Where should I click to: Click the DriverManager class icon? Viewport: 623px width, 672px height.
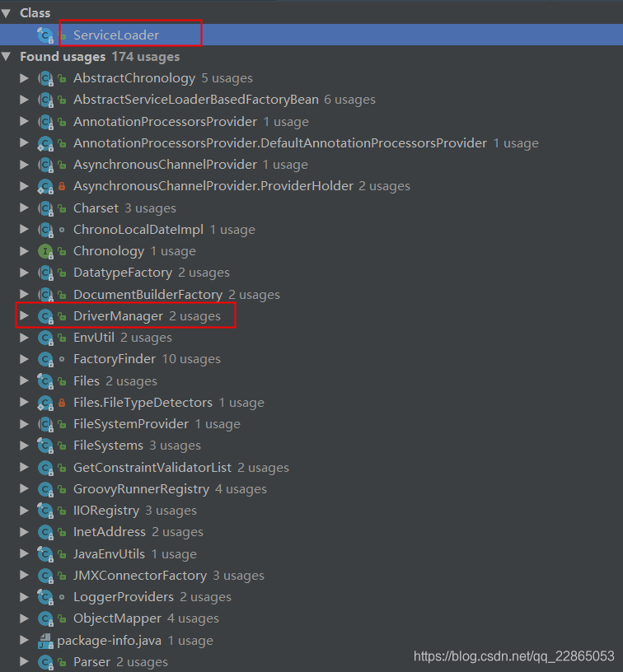tap(45, 316)
